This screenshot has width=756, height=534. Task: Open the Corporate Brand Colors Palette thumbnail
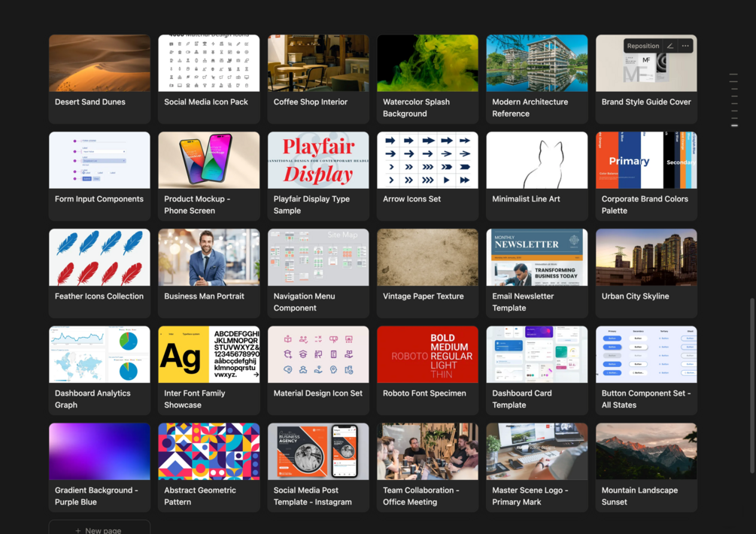647,160
